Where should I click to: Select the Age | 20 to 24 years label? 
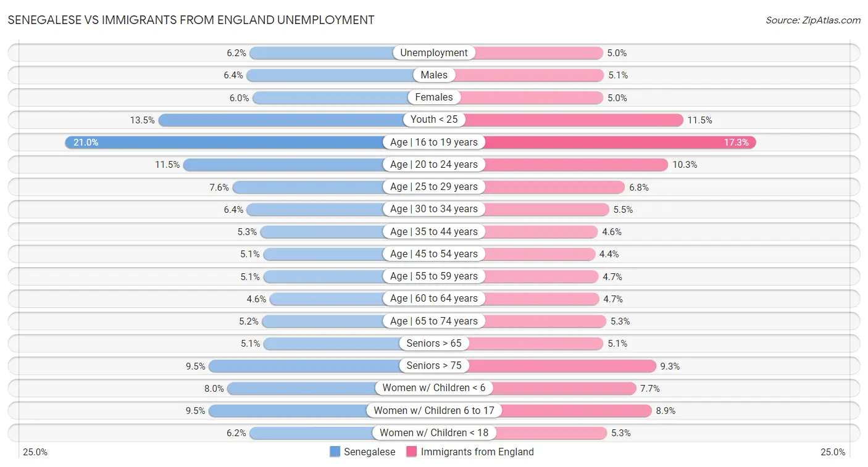[434, 165]
